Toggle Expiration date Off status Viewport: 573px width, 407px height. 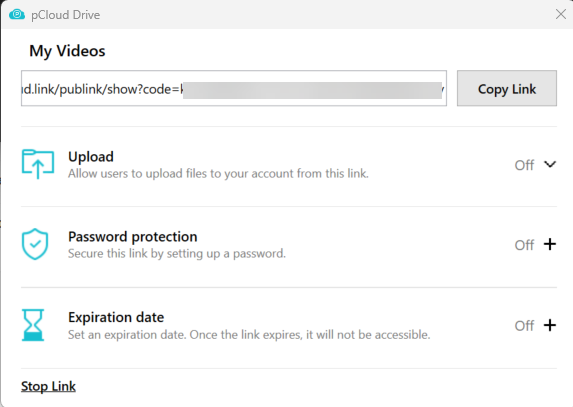point(524,326)
